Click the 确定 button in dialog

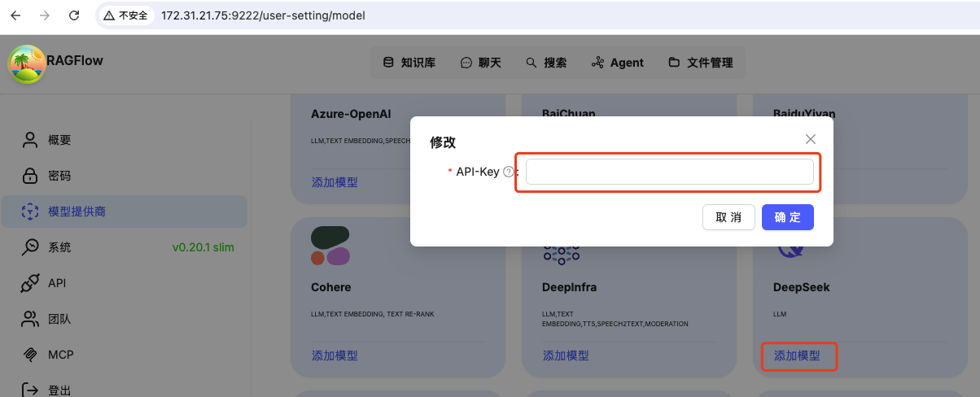pyautogui.click(x=788, y=217)
